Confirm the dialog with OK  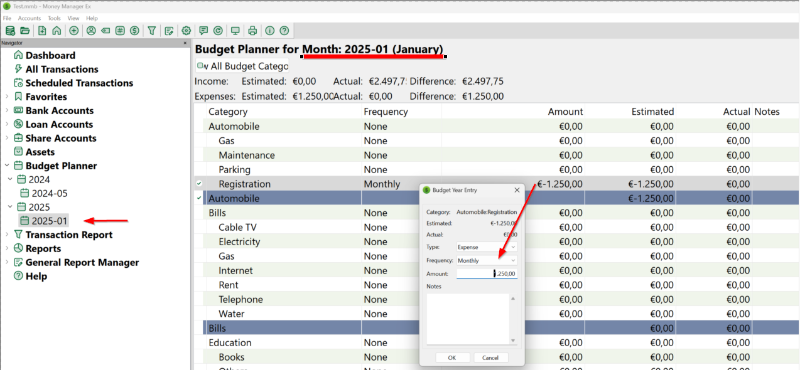[452, 358]
